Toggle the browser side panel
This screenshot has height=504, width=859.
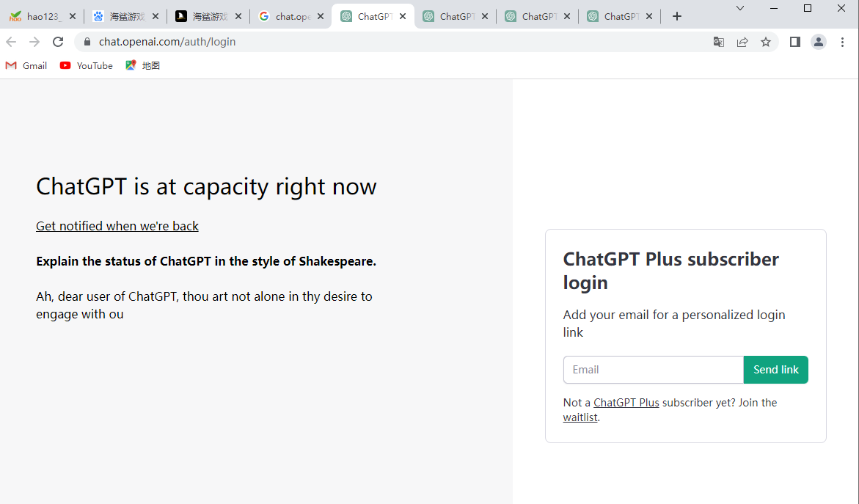[795, 42]
